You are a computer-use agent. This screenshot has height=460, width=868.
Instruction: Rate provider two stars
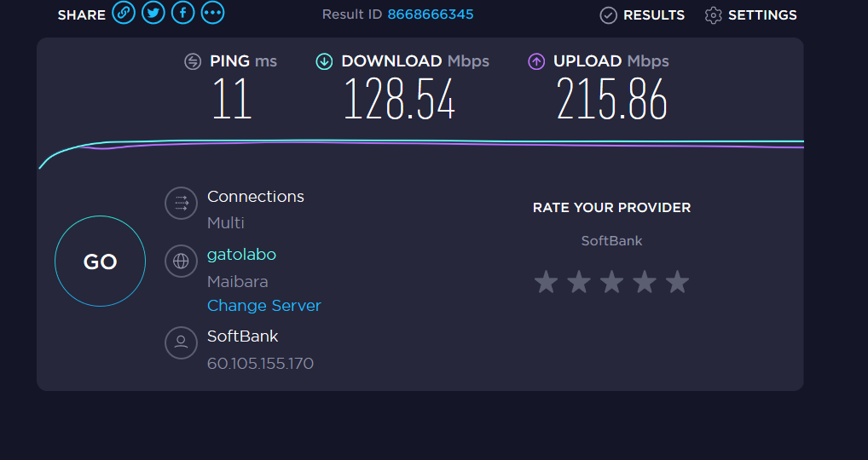pyautogui.click(x=579, y=282)
